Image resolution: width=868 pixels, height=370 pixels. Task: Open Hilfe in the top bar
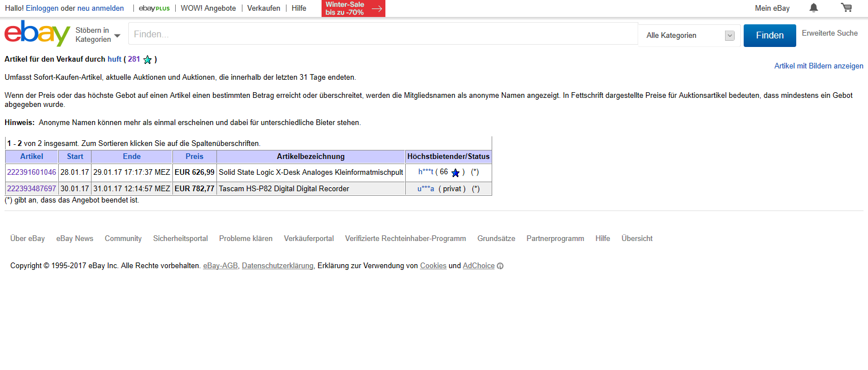click(x=299, y=8)
